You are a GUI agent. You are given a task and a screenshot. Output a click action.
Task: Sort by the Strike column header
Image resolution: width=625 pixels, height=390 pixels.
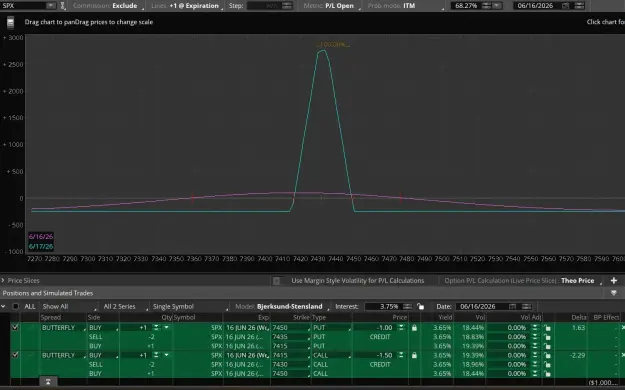[x=302, y=317]
